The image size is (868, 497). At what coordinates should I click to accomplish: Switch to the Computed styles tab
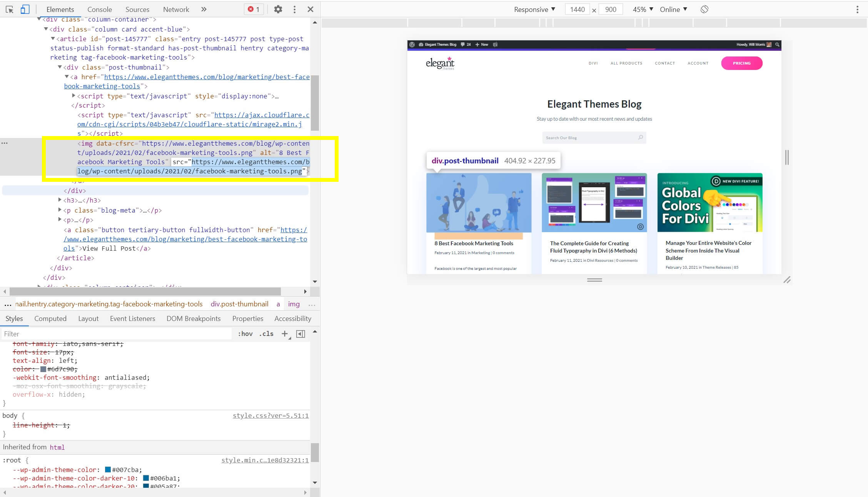click(50, 318)
